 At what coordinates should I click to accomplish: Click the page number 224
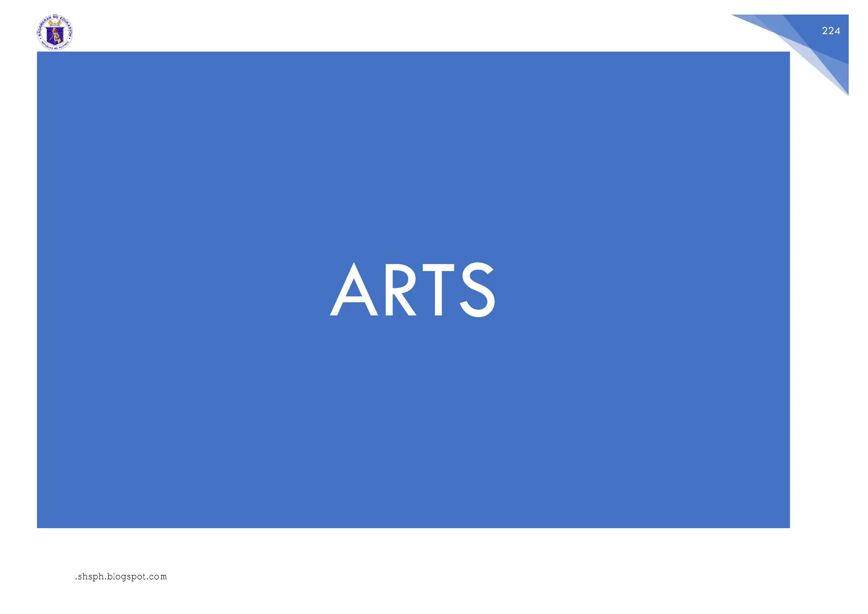tap(831, 31)
